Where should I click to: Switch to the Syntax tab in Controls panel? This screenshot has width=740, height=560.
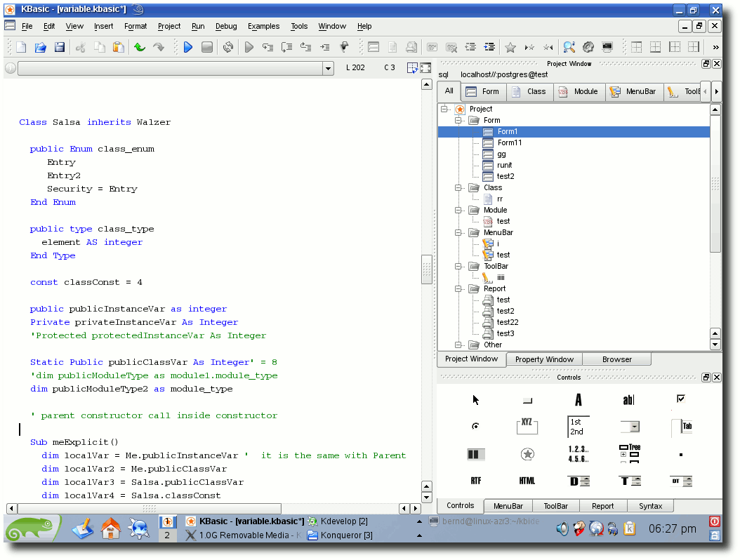click(x=650, y=506)
